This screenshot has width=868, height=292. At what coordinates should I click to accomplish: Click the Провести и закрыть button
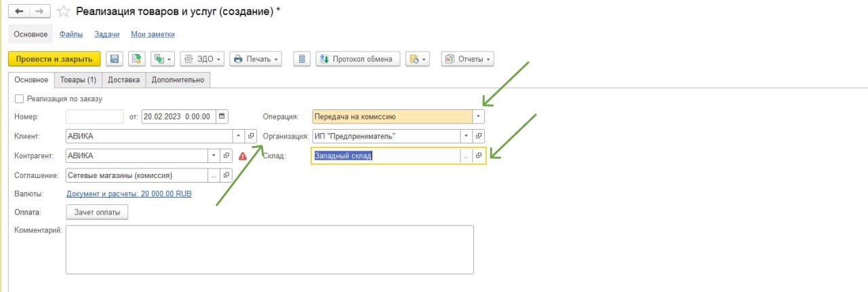pos(54,59)
